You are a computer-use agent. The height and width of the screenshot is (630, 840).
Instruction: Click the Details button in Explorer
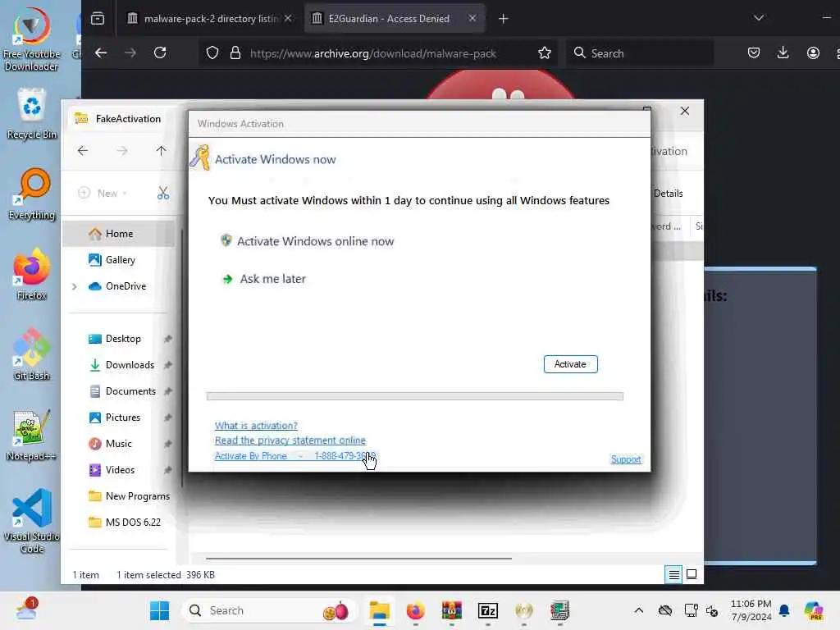pos(668,194)
